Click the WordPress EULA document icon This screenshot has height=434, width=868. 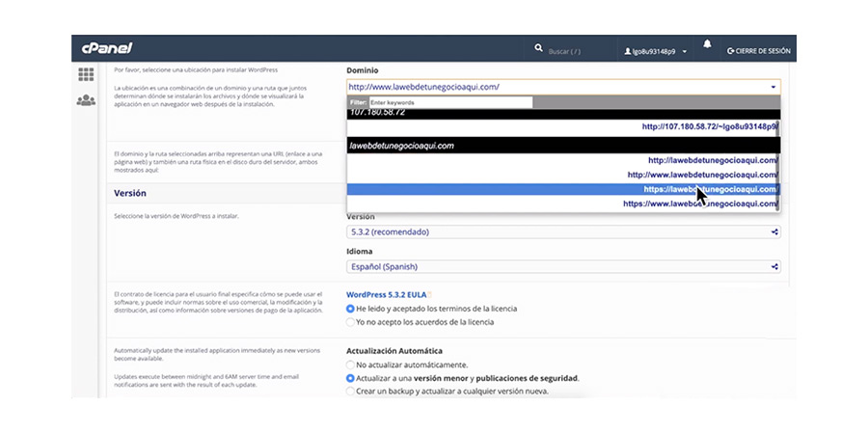(429, 295)
